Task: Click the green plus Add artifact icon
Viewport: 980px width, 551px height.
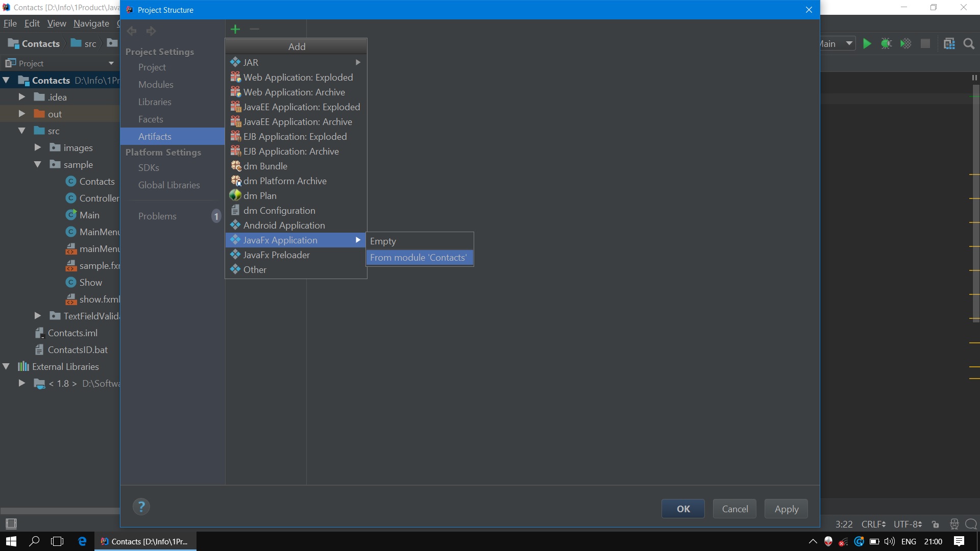Action: tap(235, 29)
